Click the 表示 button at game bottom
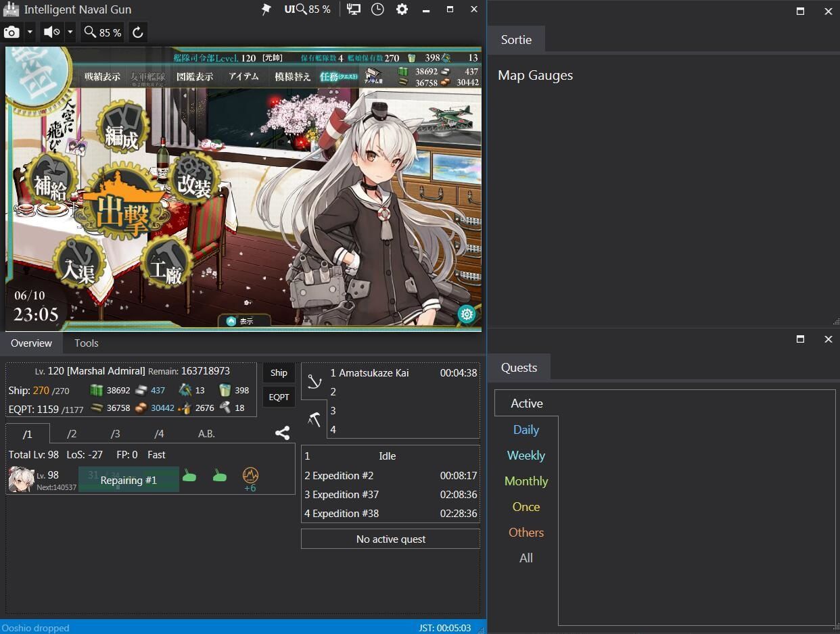This screenshot has height=634, width=840. (x=243, y=321)
